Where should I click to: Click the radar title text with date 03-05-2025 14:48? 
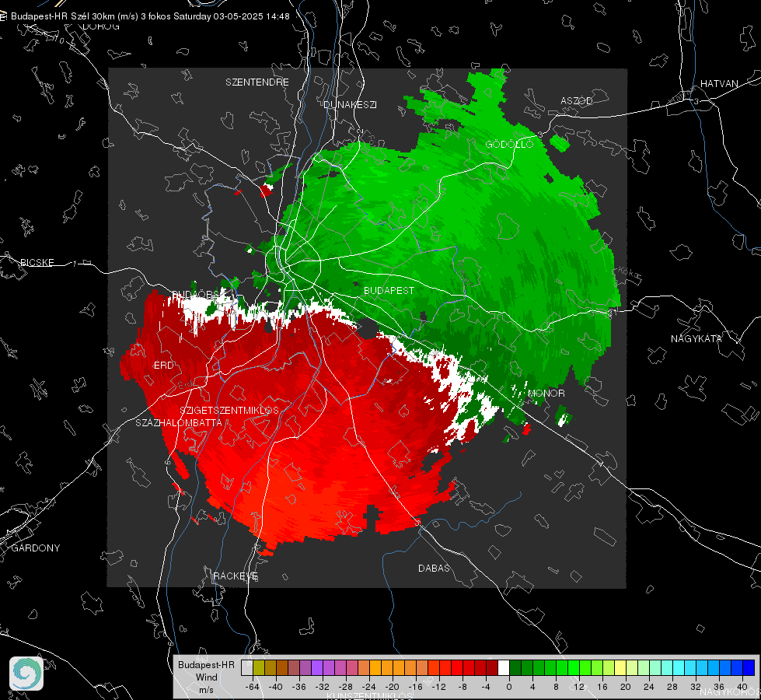pos(150,16)
